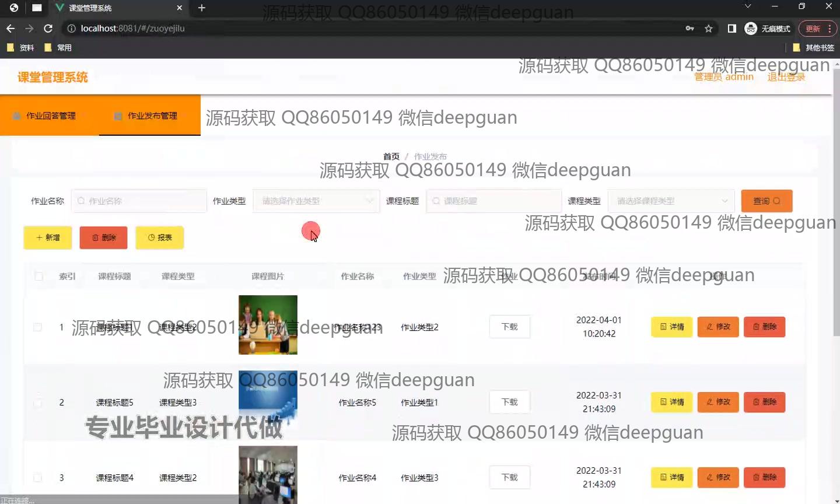This screenshot has height=504, width=840.
Task: Select the 作业发布管理 menu tab
Action: [x=150, y=116]
